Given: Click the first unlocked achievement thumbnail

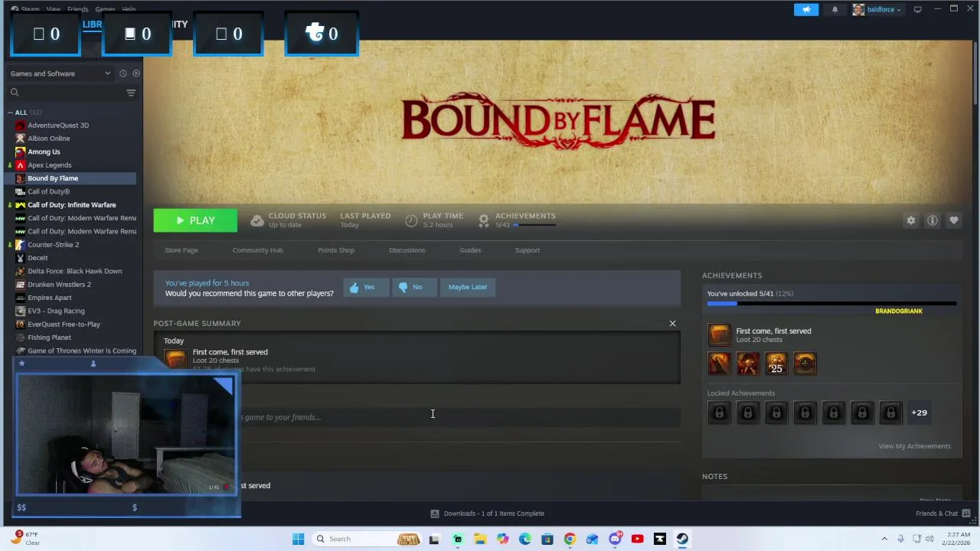Looking at the screenshot, I should click(719, 364).
